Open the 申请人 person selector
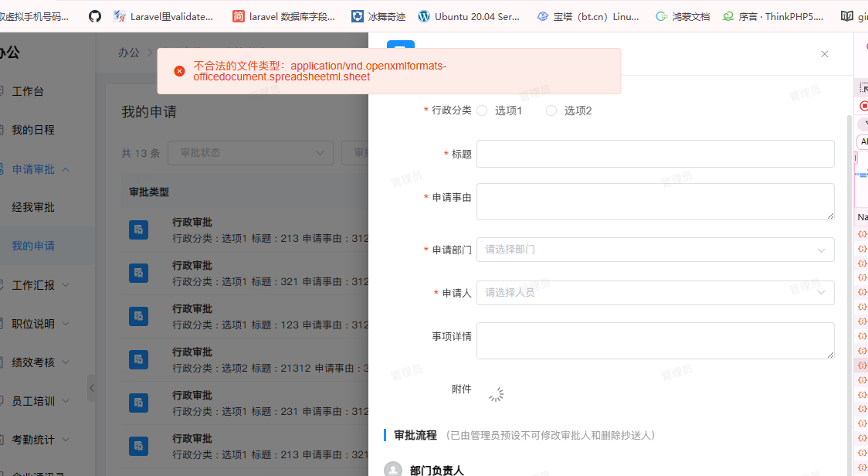 [655, 293]
